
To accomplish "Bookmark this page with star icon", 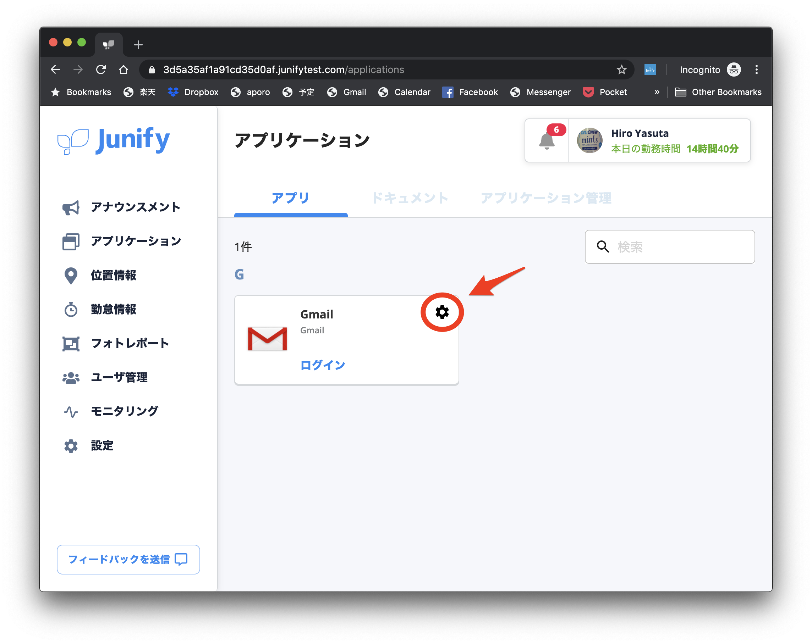I will click(x=621, y=70).
